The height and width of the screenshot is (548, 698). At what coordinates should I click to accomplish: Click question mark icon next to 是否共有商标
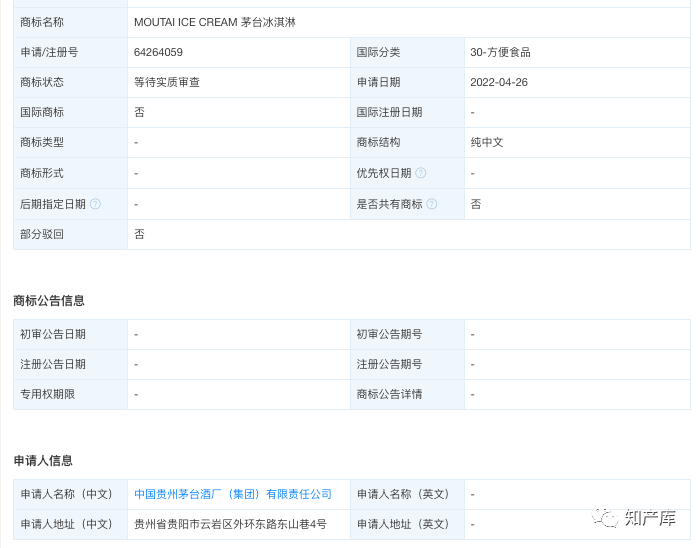pyautogui.click(x=432, y=204)
